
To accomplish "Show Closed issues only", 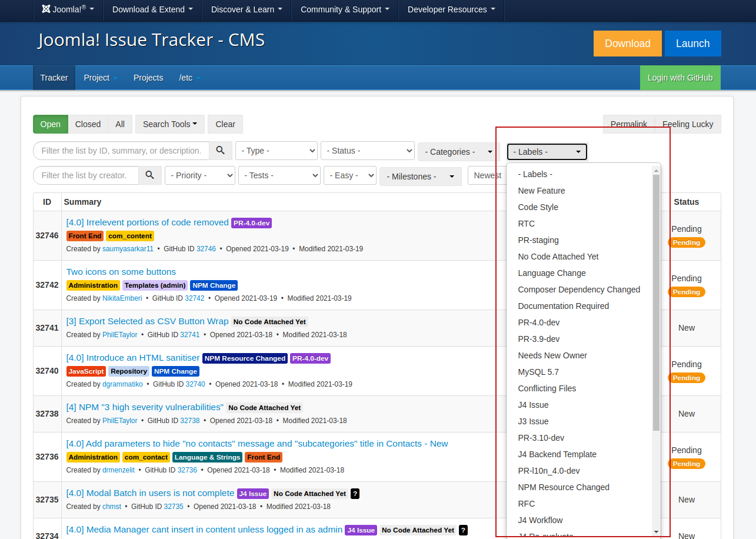I will click(x=88, y=124).
